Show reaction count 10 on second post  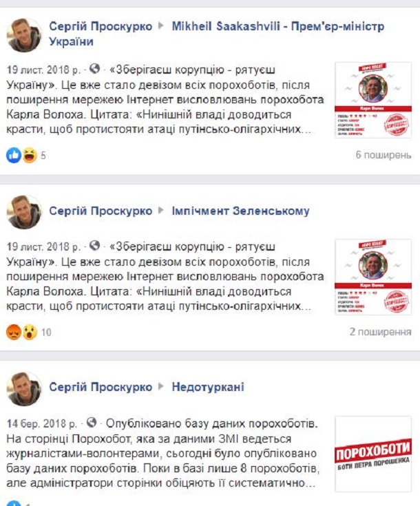[x=46, y=332]
